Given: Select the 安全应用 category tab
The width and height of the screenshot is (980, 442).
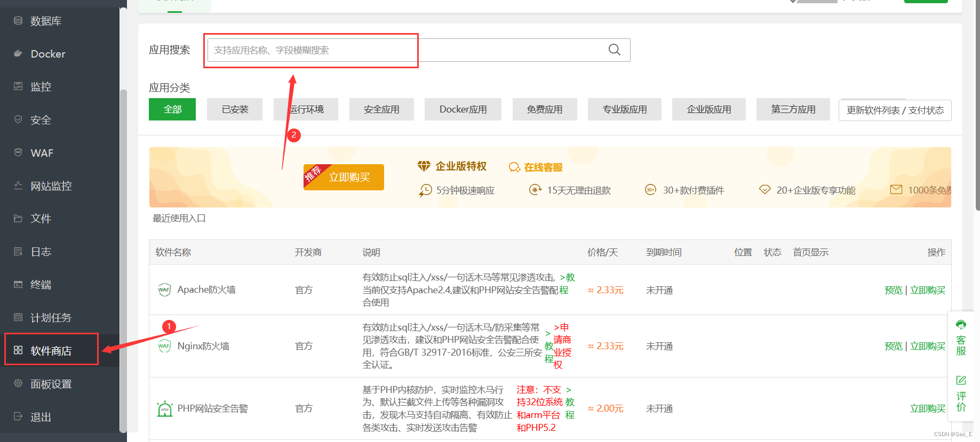Looking at the screenshot, I should [381, 109].
